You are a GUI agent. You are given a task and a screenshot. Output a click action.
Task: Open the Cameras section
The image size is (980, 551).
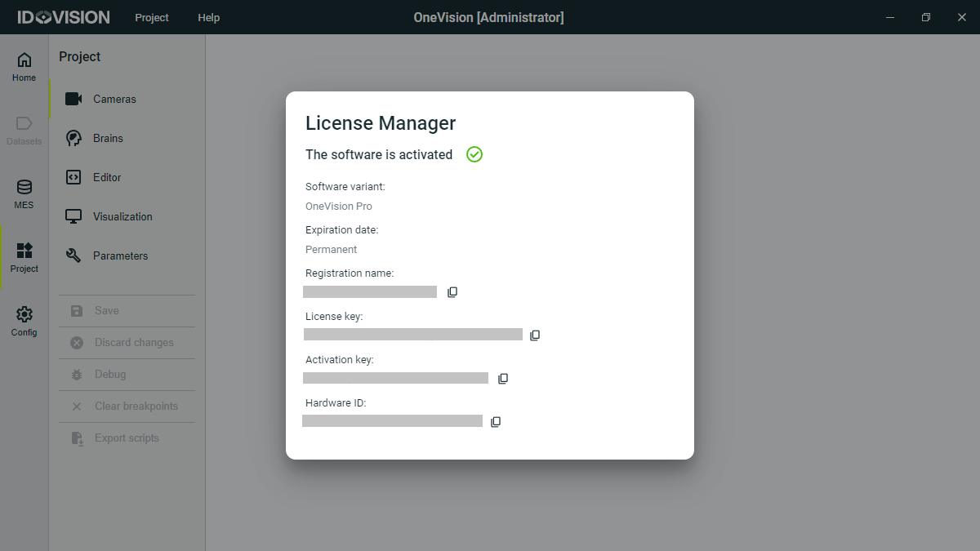(116, 99)
